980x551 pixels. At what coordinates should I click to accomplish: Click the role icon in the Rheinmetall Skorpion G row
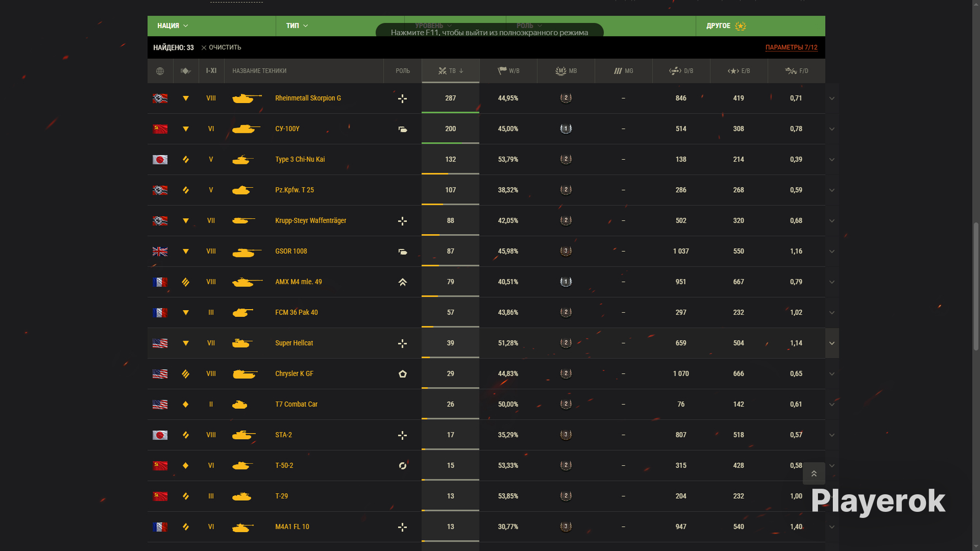[402, 99]
